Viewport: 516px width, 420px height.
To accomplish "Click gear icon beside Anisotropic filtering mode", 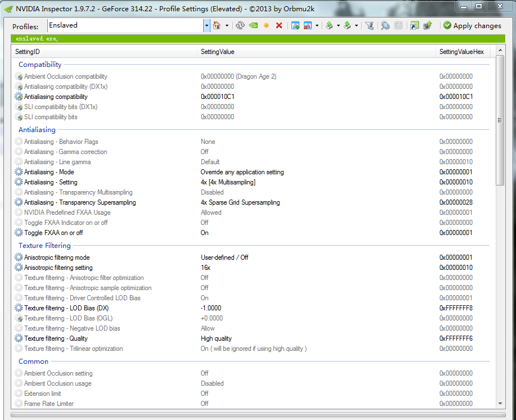I will (19, 258).
